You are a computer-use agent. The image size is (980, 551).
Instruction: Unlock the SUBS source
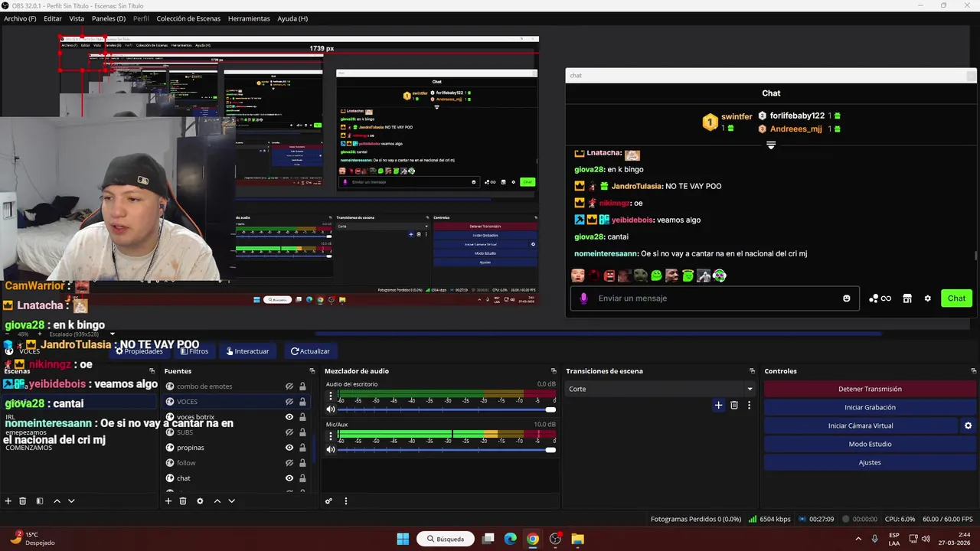point(302,432)
